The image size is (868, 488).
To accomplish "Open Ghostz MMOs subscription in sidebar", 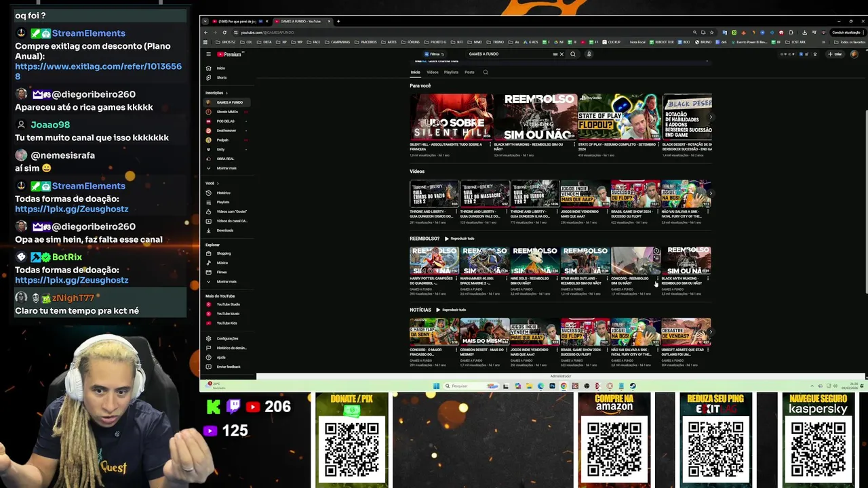I will click(x=228, y=112).
